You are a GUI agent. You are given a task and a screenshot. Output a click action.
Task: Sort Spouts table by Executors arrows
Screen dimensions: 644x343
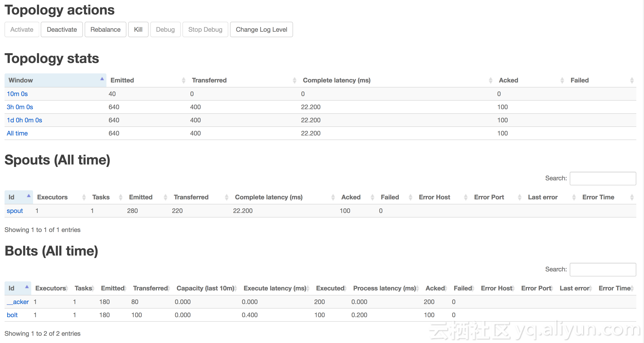[84, 197]
